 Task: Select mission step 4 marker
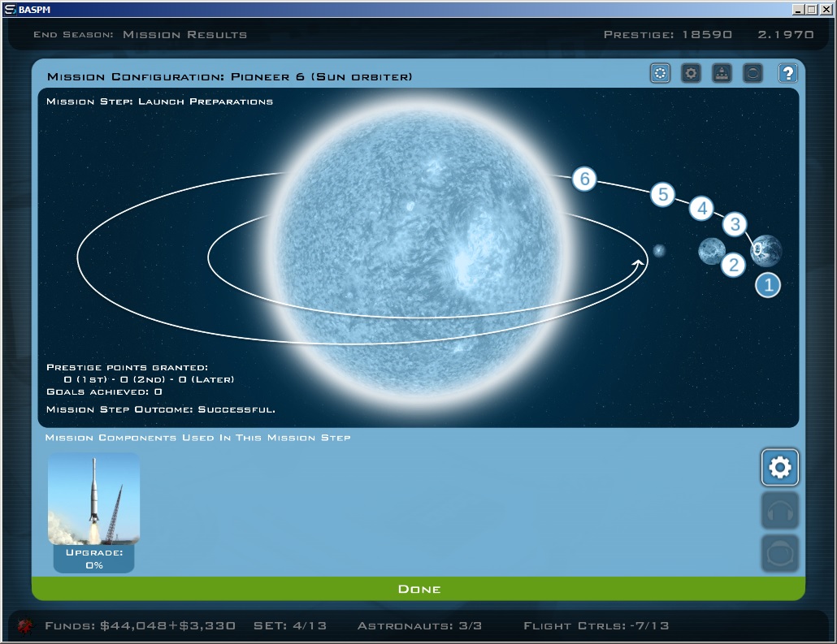702,209
